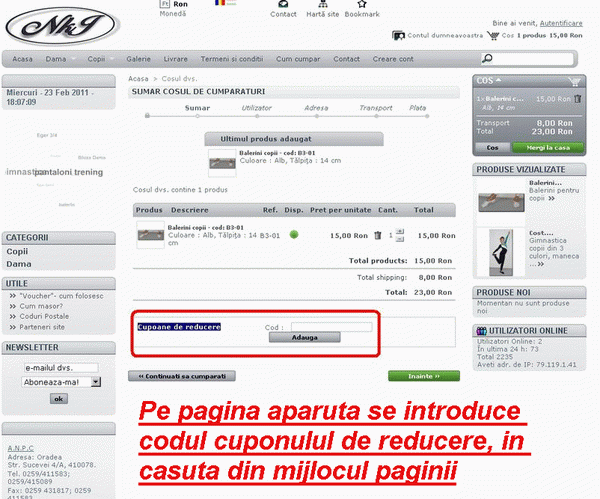This screenshot has width=600, height=499.
Task: Click Mergi la casa button
Action: tap(548, 148)
